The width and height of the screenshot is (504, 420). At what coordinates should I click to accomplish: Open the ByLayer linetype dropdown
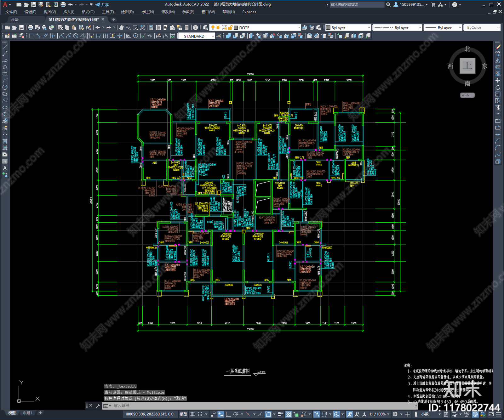tap(398, 28)
